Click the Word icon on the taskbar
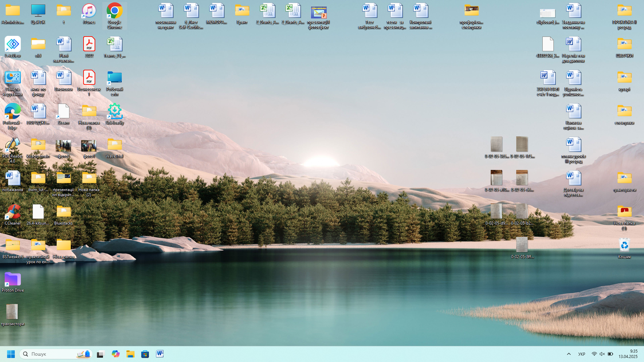The height and width of the screenshot is (362, 644). 160,354
